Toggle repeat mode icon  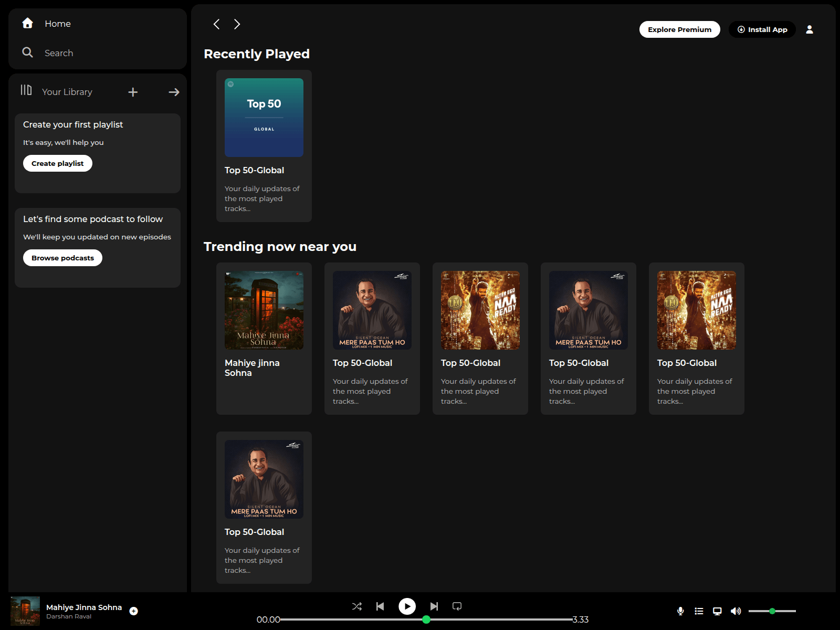click(x=457, y=606)
